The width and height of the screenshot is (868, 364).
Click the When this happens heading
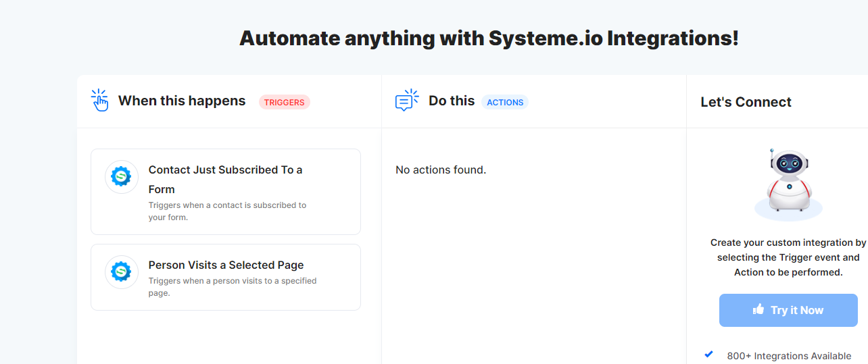[182, 101]
